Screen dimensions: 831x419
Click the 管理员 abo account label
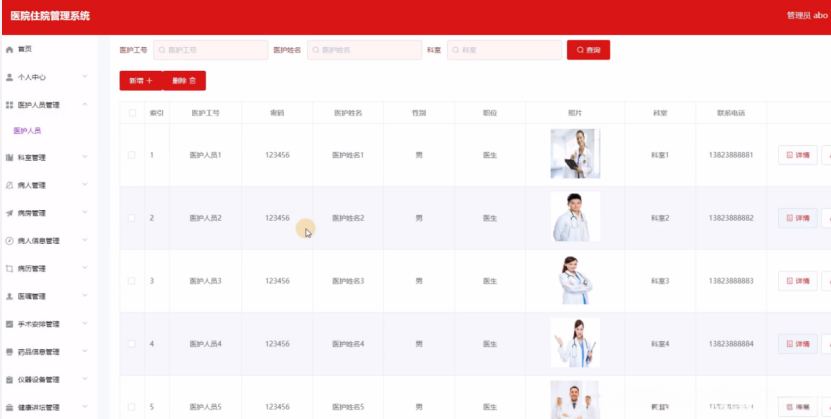pyautogui.click(x=807, y=15)
